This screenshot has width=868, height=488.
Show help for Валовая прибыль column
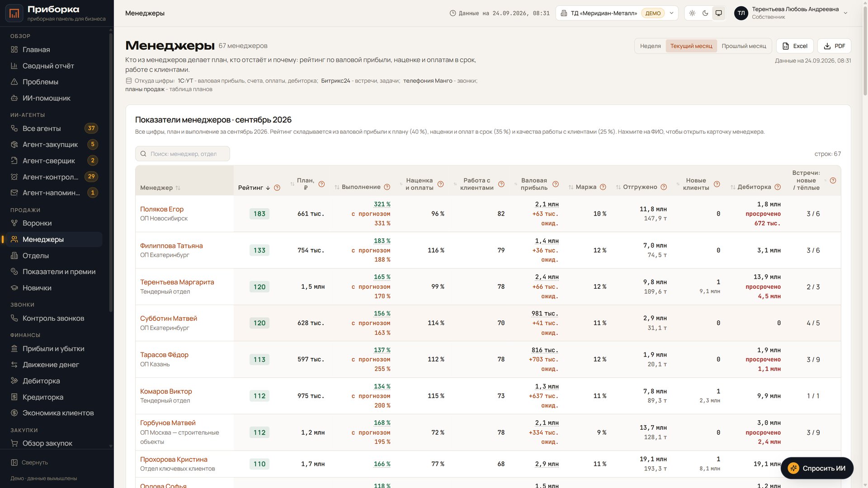click(556, 184)
